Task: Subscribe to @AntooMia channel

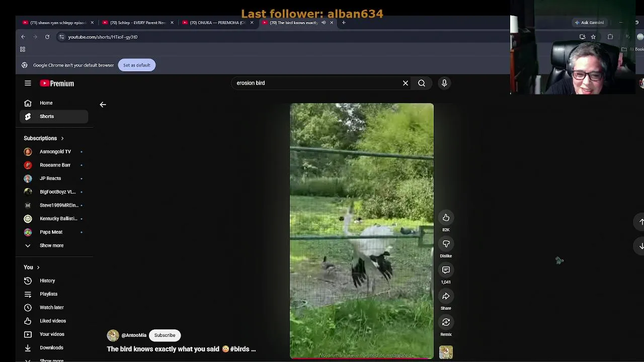Action: (x=165, y=335)
